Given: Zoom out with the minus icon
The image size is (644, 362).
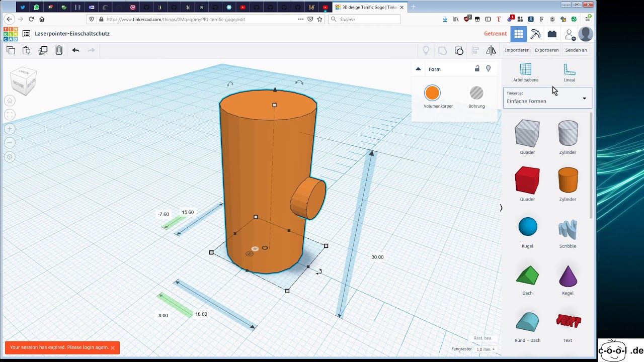Looking at the screenshot, I should click(10, 143).
